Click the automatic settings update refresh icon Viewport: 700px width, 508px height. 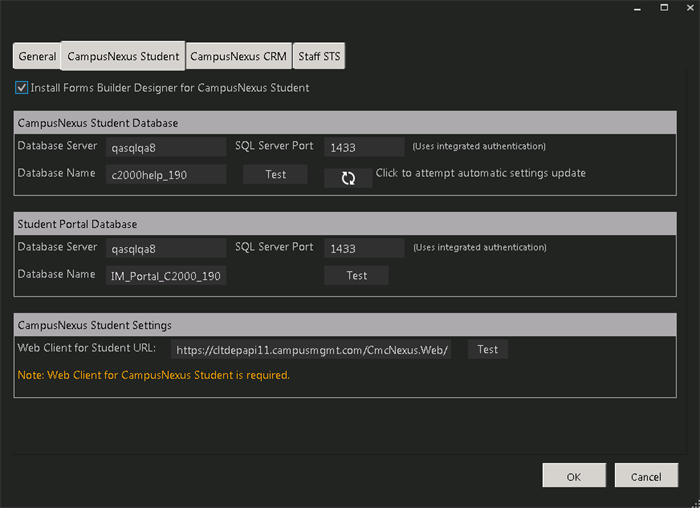348,178
